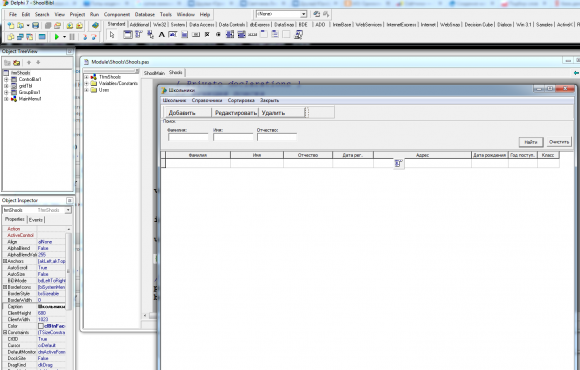Click the Pause program toolbar icon
Image resolution: width=580 pixels, height=370 pixels.
72,37
